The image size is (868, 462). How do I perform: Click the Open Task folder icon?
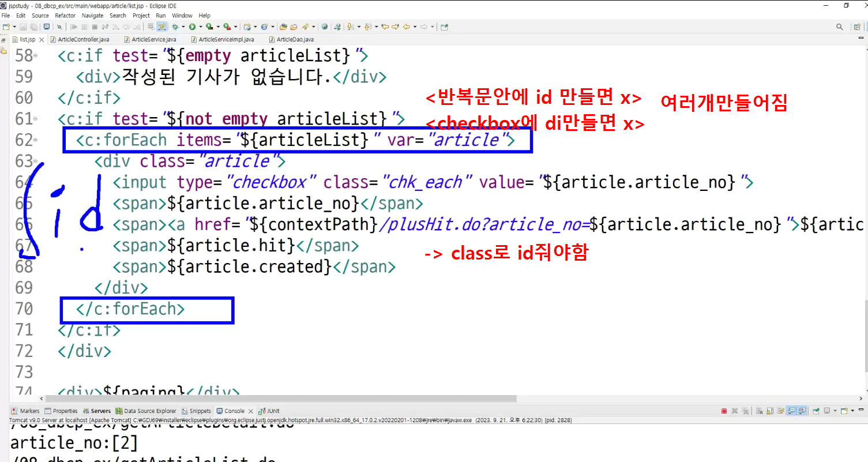pyautogui.click(x=294, y=27)
